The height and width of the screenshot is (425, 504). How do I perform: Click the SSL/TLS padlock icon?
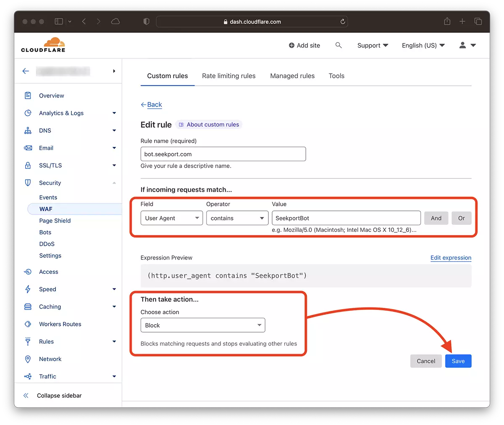tap(28, 165)
